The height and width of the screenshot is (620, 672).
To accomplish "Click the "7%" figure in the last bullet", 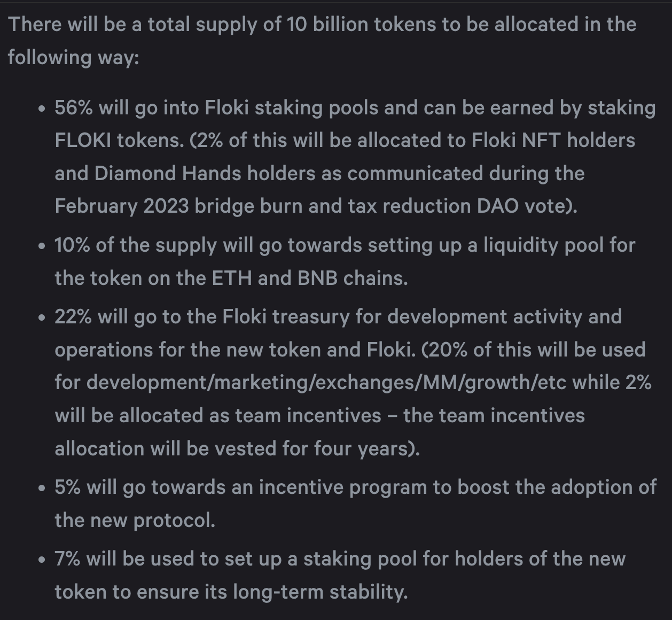I will coord(67,559).
